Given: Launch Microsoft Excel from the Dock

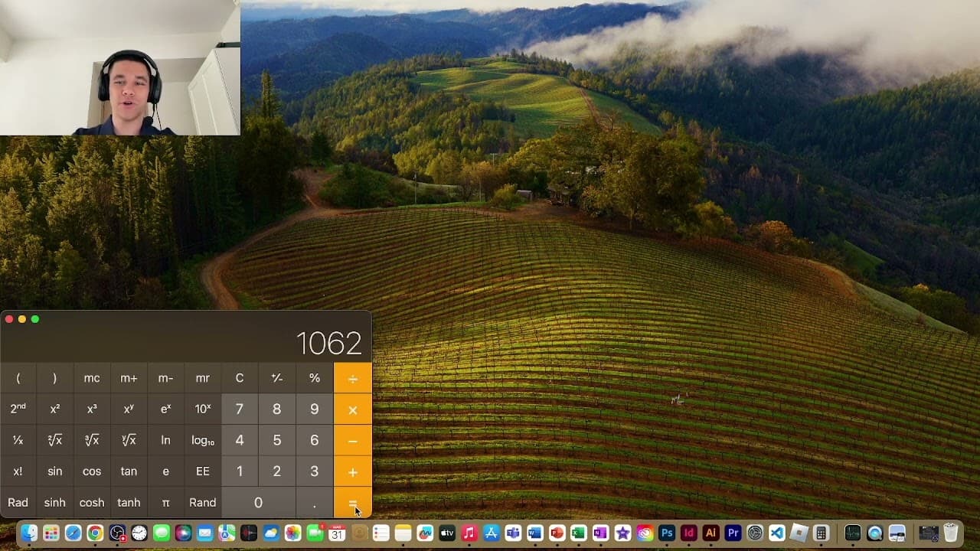Looking at the screenshot, I should pyautogui.click(x=579, y=533).
